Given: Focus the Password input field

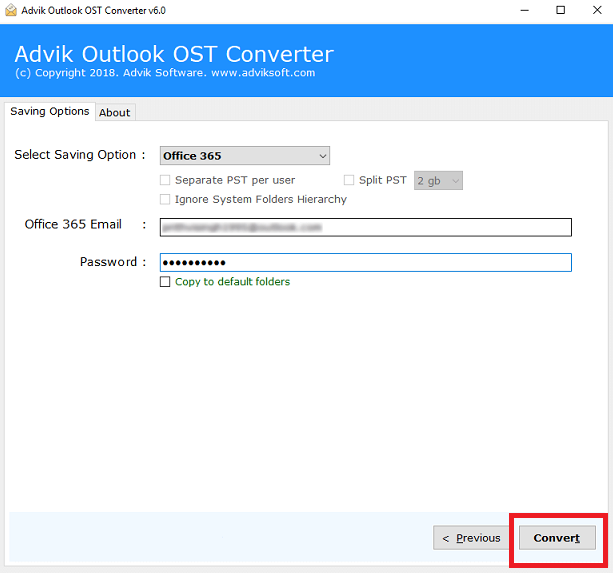Looking at the screenshot, I should 366,262.
